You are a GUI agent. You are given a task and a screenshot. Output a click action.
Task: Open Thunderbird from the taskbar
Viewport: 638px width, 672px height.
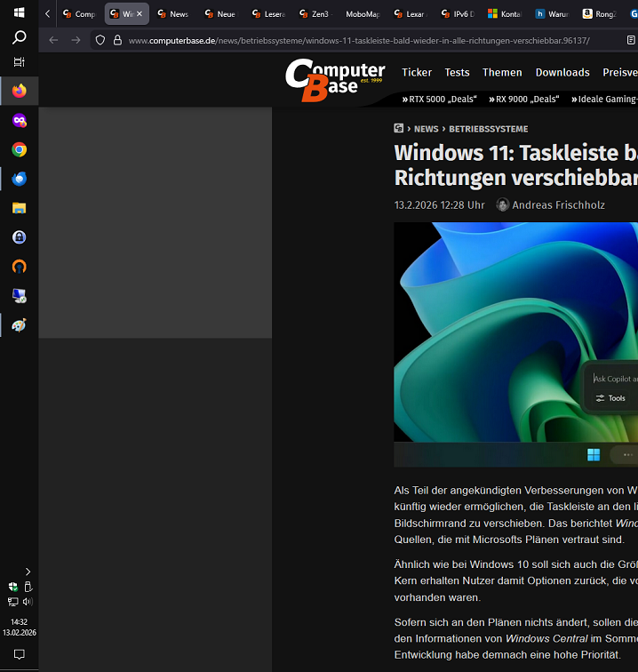point(19,179)
